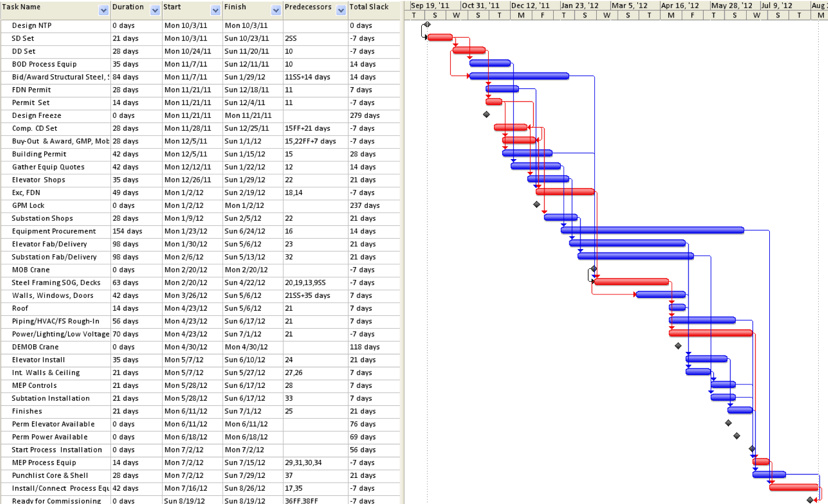This screenshot has width=828, height=504.
Task: Open the Finish column filter dropdown
Action: tap(275, 9)
